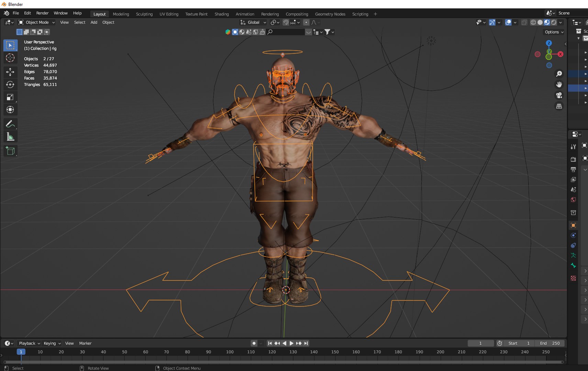Click the pan view hand icon

(559, 85)
